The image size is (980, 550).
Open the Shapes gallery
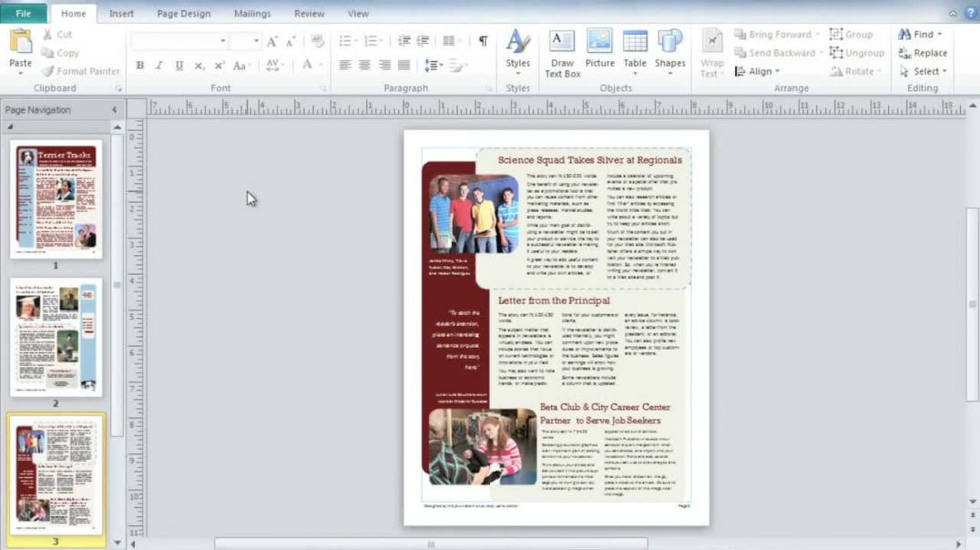[x=669, y=53]
